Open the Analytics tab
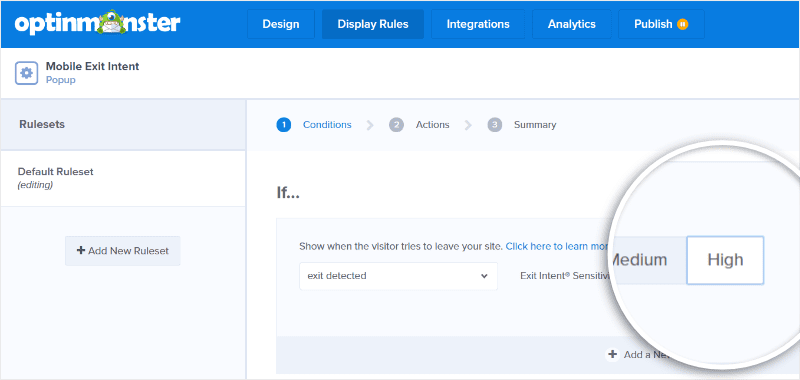800x380 pixels. click(571, 24)
